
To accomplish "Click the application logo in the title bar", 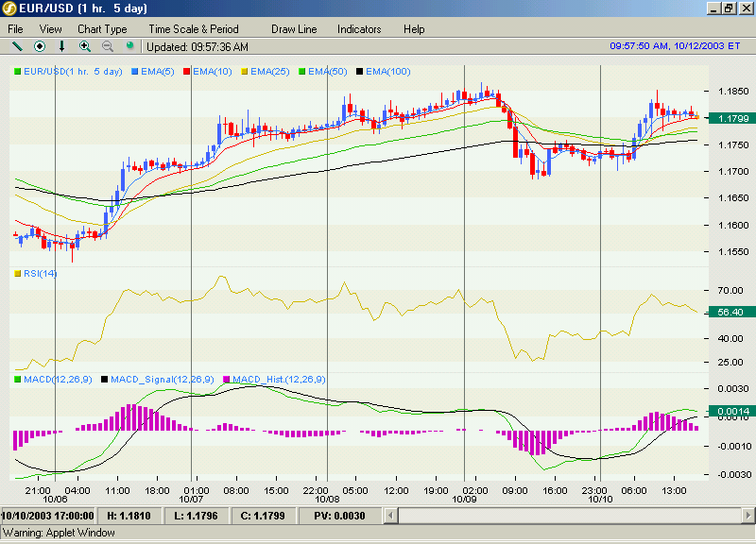I will pos(9,8).
